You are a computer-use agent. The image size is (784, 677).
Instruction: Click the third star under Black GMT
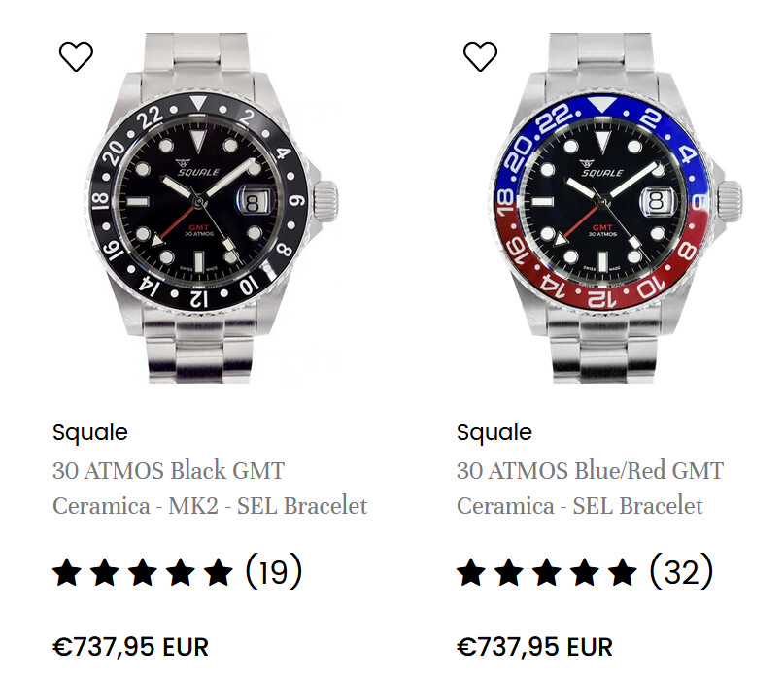pyautogui.click(x=143, y=572)
